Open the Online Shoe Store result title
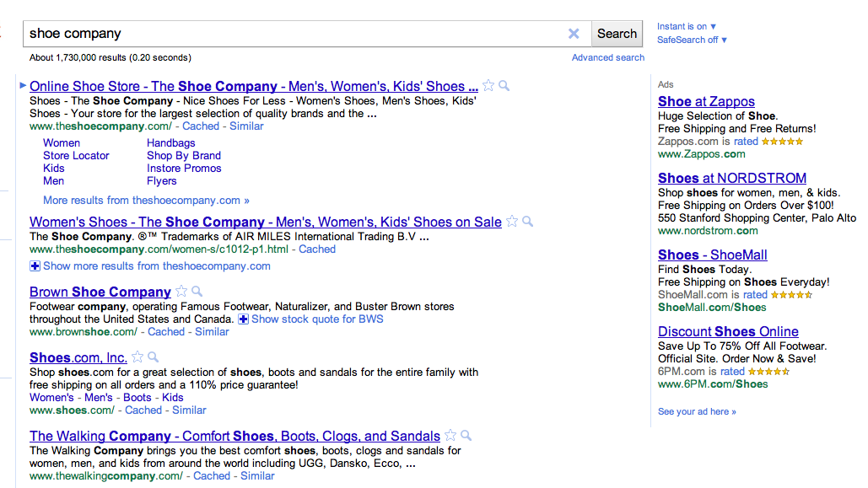Image resolution: width=868 pixels, height=488 pixels. [x=254, y=86]
